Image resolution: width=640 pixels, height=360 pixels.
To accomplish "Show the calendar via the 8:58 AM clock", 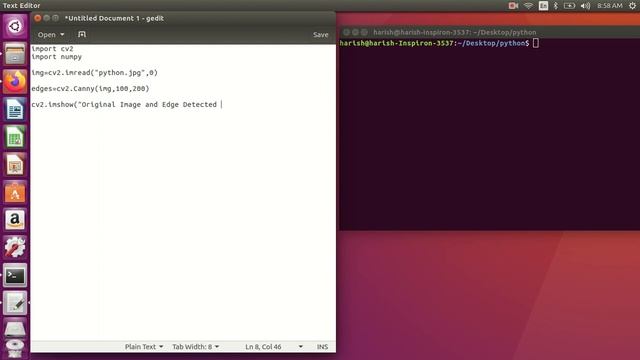I will coord(609,6).
